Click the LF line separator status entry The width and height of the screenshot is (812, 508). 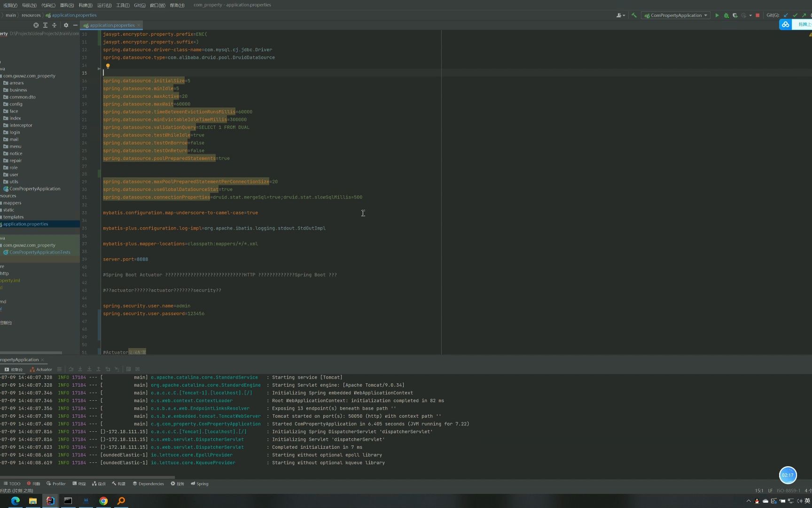(x=770, y=491)
